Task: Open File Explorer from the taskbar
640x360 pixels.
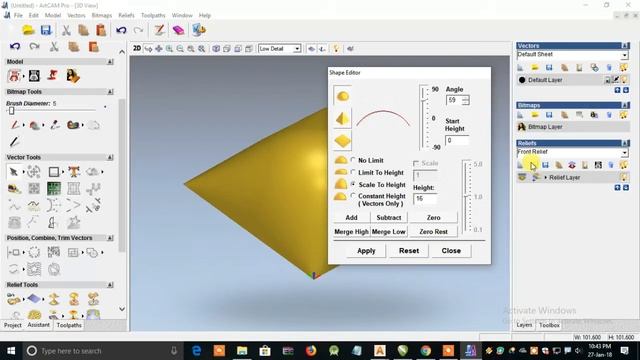Action: coord(242,351)
